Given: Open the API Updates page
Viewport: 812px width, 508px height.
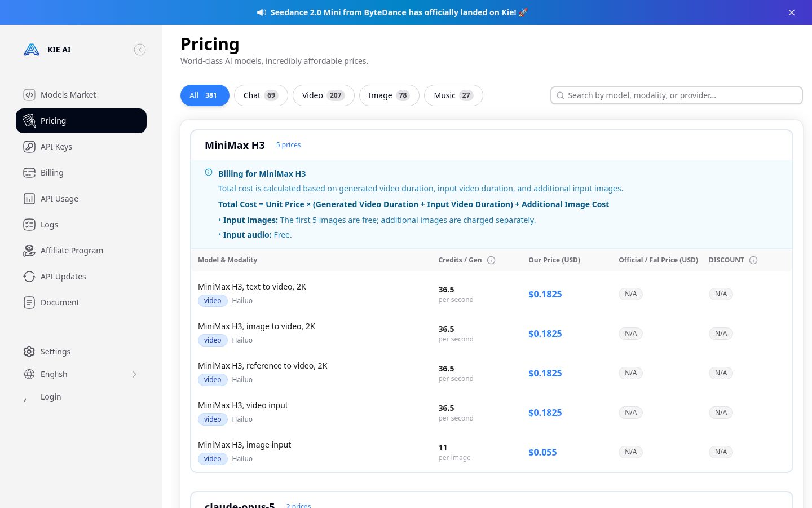Looking at the screenshot, I should 81,277.
